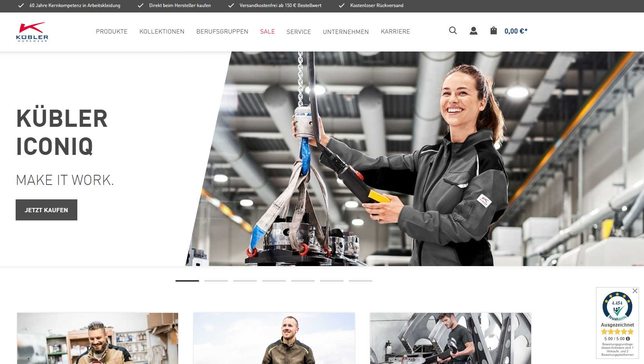Viewport: 644px width, 364px height.
Task: Click the info icon next to 5.00 / 5.00
Action: tap(628, 339)
